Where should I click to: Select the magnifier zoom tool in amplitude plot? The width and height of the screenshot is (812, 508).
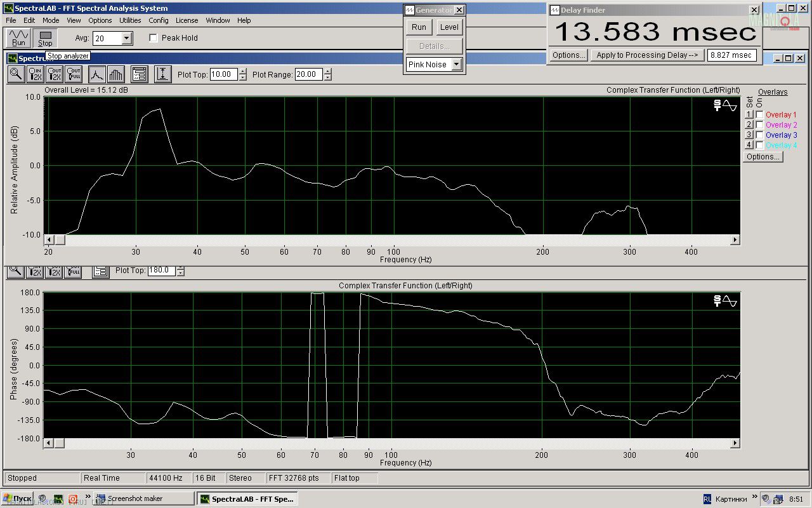pyautogui.click(x=16, y=74)
